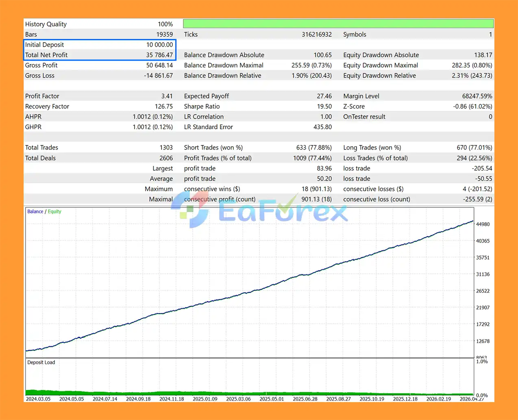Click the OnTester result label
The width and height of the screenshot is (518, 420).
point(364,117)
